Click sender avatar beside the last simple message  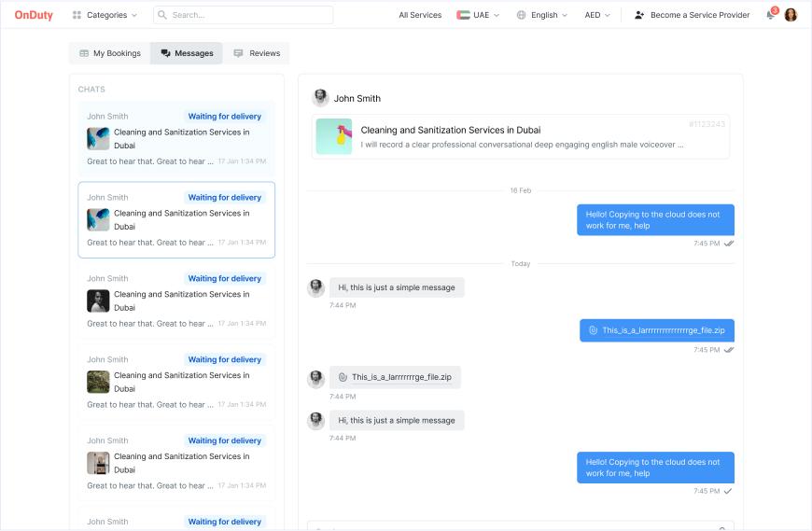(x=315, y=420)
